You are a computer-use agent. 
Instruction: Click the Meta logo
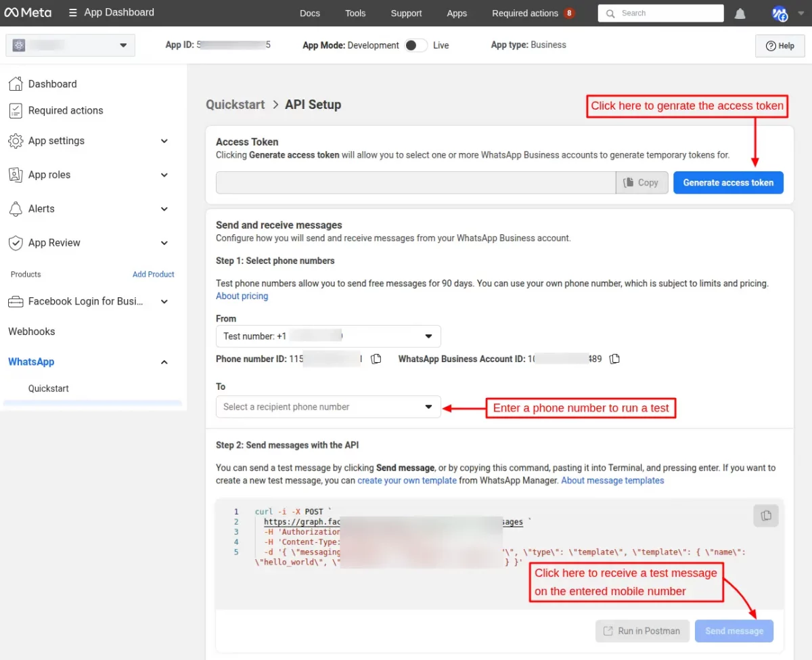click(x=27, y=13)
